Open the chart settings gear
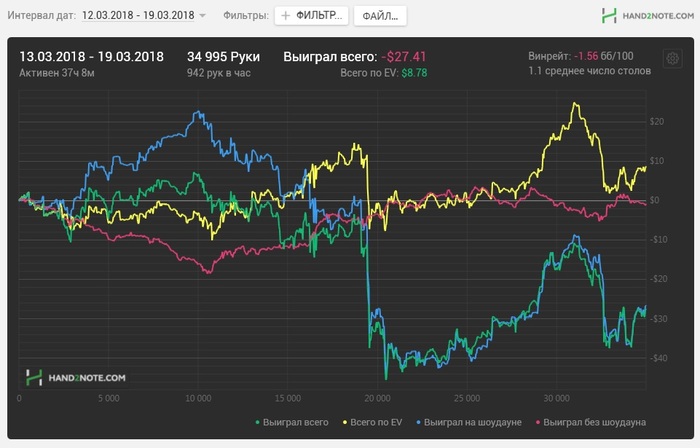 tap(672, 59)
